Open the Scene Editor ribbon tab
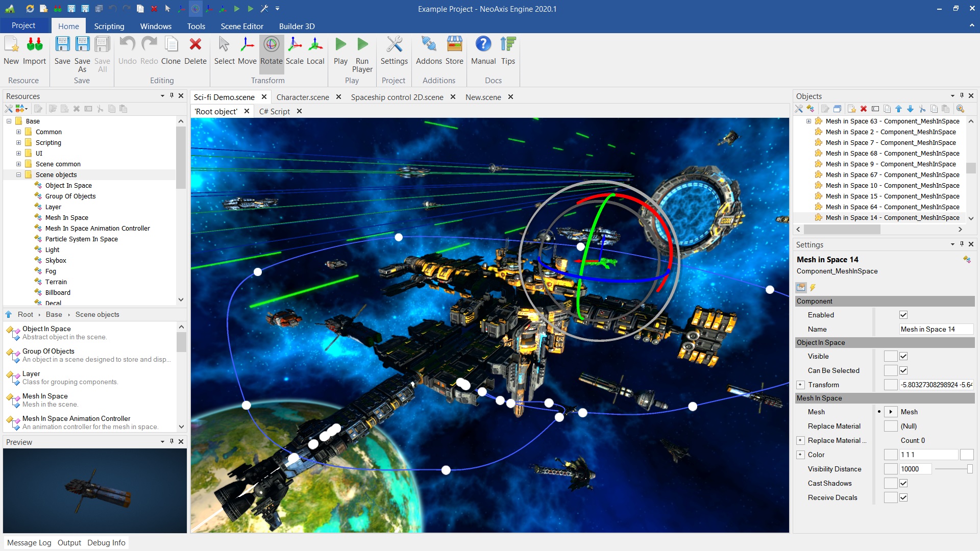 coord(241,26)
